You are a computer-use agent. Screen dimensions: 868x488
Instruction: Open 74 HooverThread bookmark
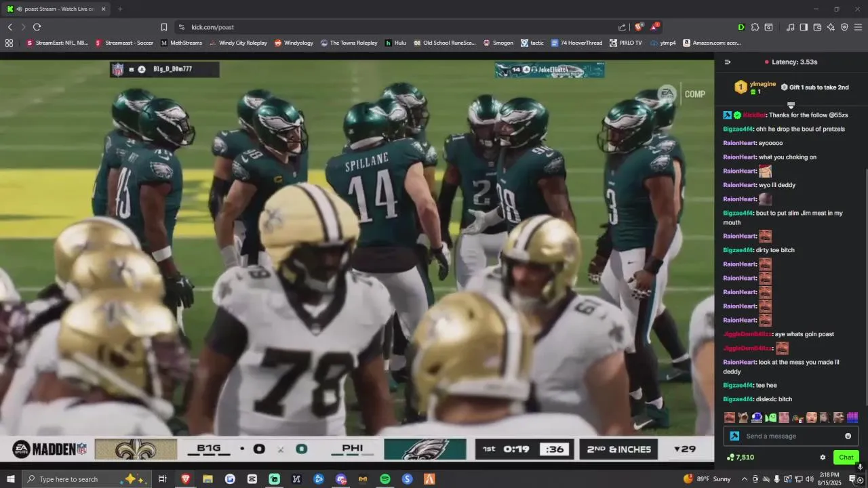click(576, 43)
